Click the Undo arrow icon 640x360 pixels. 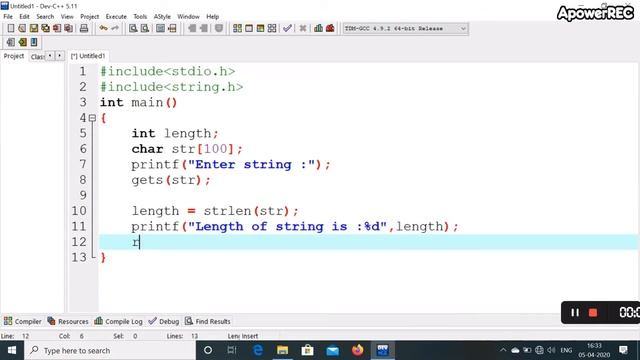point(104,28)
